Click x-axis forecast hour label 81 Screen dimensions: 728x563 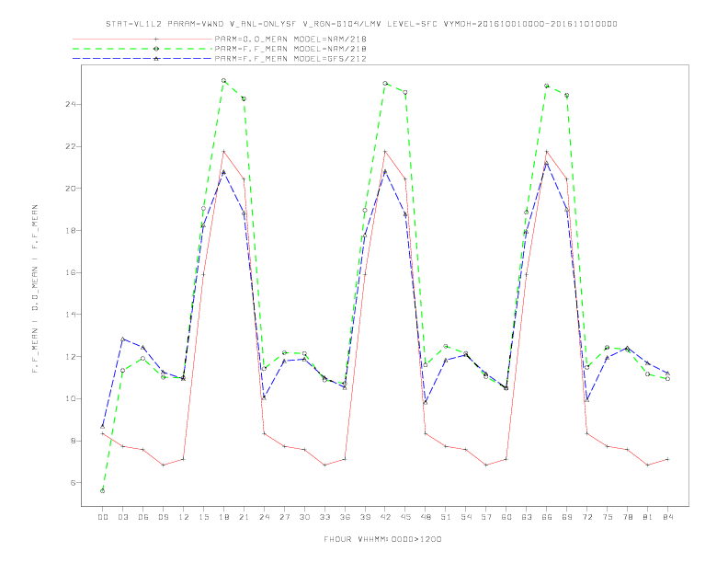pyautogui.click(x=648, y=517)
